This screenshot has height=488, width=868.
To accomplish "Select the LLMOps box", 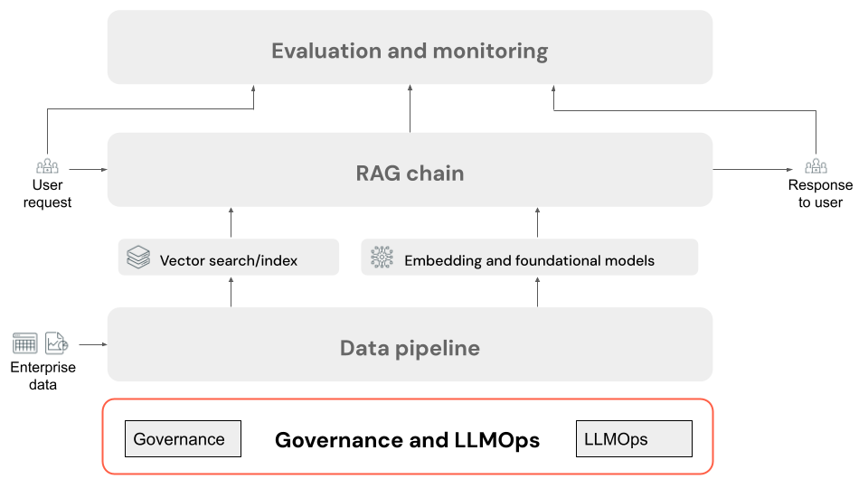I will pyautogui.click(x=633, y=438).
